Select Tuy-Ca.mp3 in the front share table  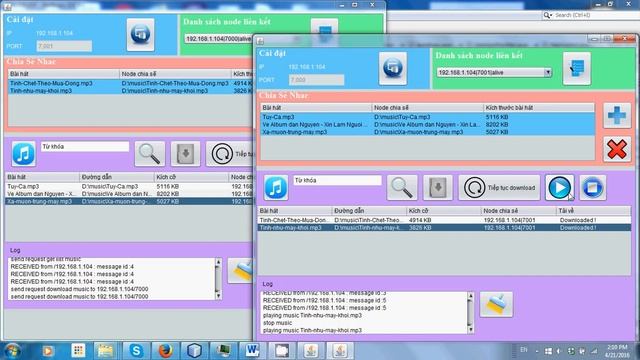pos(427,117)
